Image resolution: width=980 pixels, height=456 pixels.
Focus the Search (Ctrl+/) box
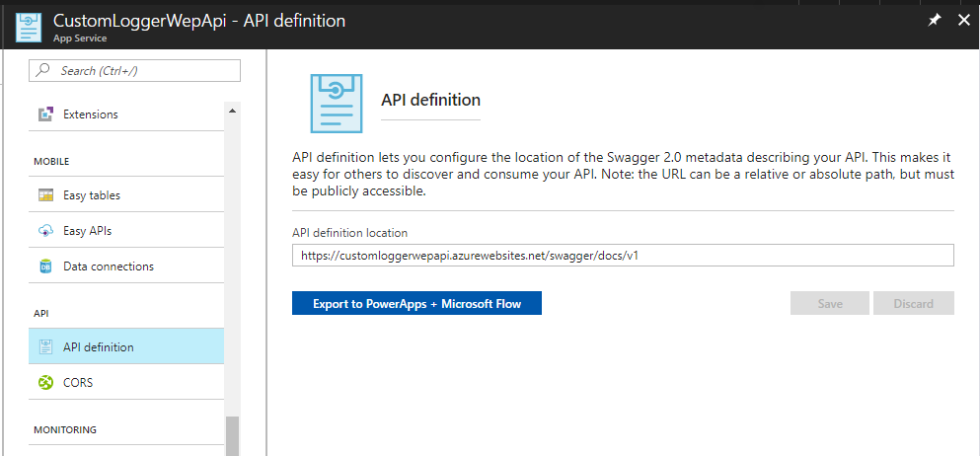[134, 71]
